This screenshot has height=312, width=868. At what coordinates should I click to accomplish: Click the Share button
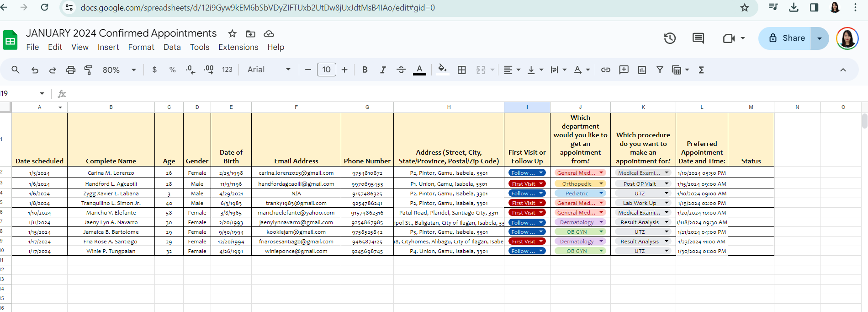[785, 38]
